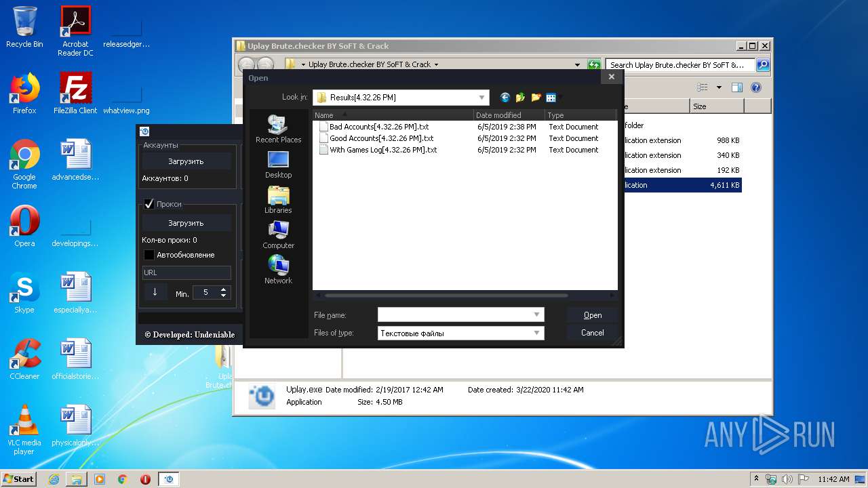Screen dimensions: 868x488
Task: Open Google Chrome desktop shortcut
Action: tap(24, 165)
